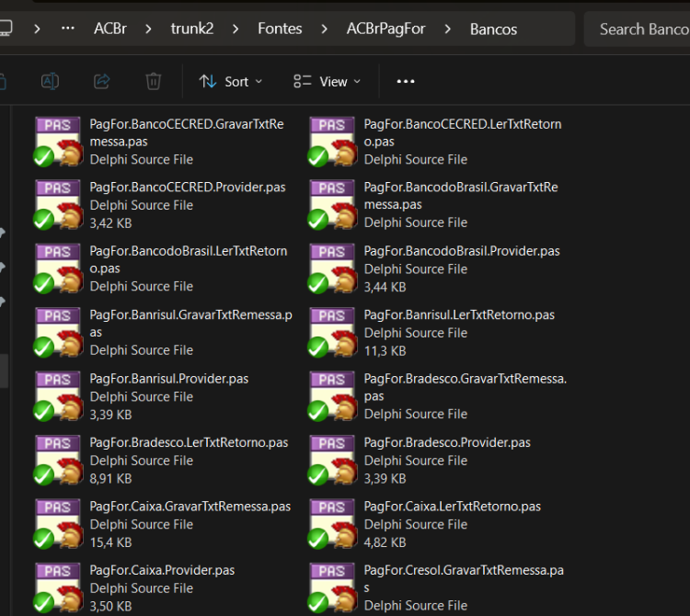This screenshot has height=616, width=690.
Task: Select PagFor.Banrisul.LerTxtRetorno.pas file icon
Action: tap(332, 332)
